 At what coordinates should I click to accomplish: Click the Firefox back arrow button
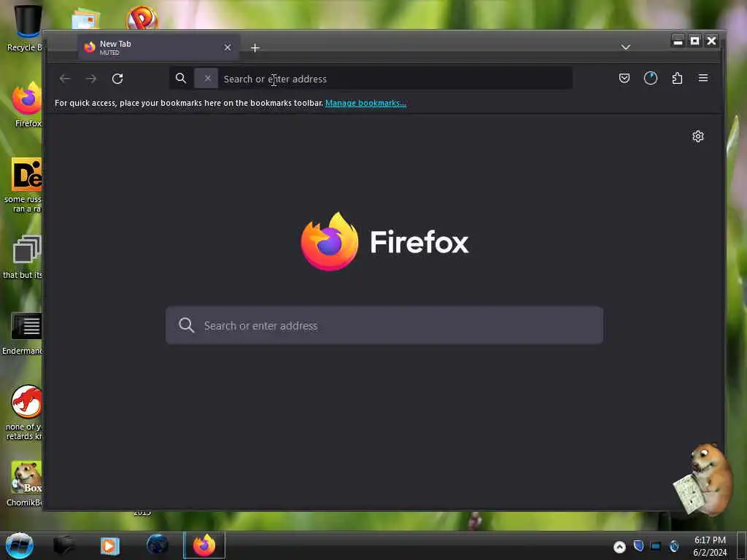pos(65,79)
